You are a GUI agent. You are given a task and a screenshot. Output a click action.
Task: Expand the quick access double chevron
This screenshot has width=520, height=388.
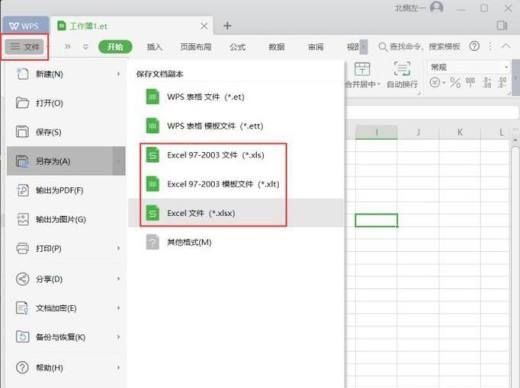(x=68, y=46)
